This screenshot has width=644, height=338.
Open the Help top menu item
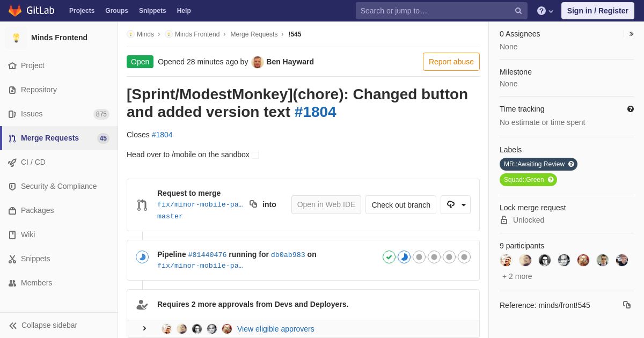click(x=184, y=11)
